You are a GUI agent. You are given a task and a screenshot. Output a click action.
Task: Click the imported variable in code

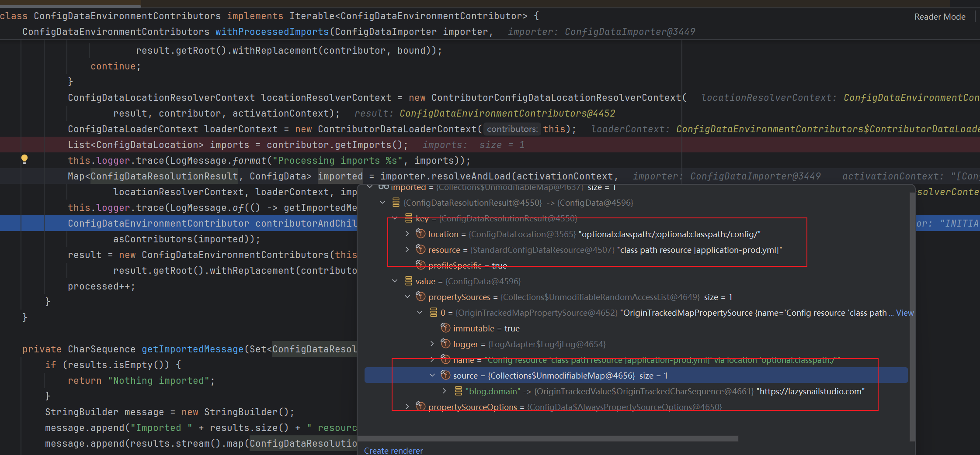340,176
